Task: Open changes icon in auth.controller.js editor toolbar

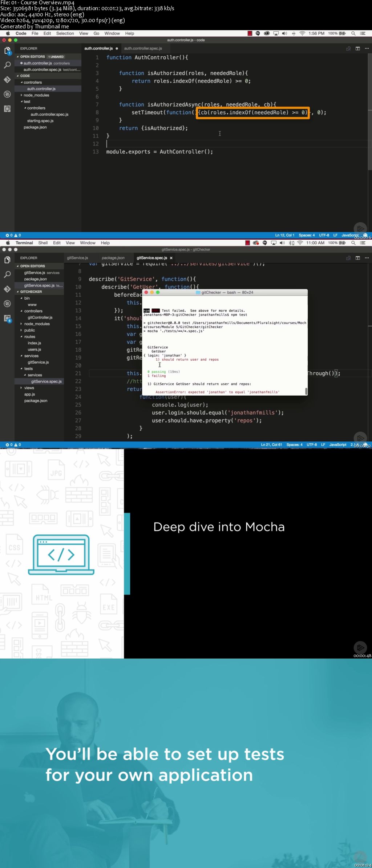Action: point(348,48)
